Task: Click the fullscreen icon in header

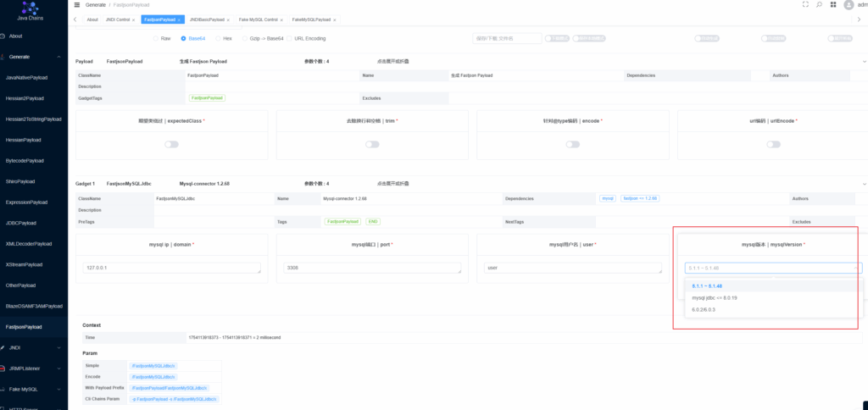Action: 805,5
